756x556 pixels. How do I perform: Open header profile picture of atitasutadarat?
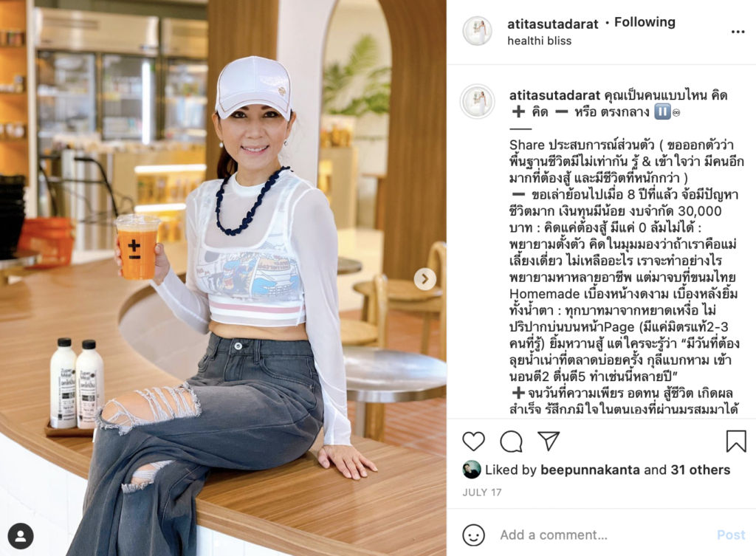(478, 31)
